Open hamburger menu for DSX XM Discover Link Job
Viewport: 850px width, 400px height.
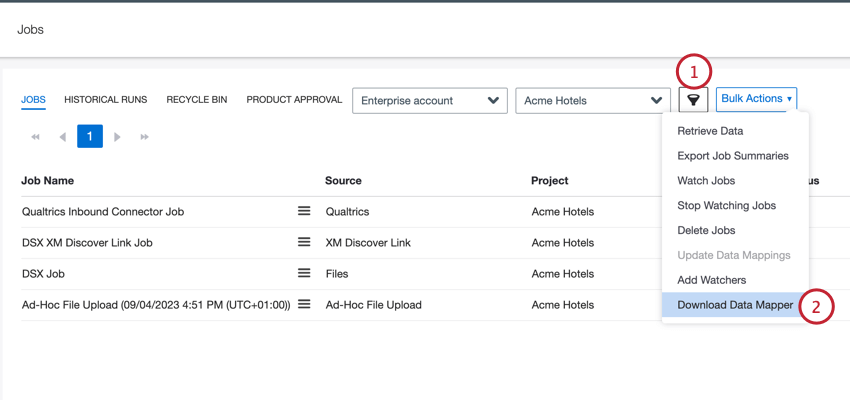click(304, 242)
